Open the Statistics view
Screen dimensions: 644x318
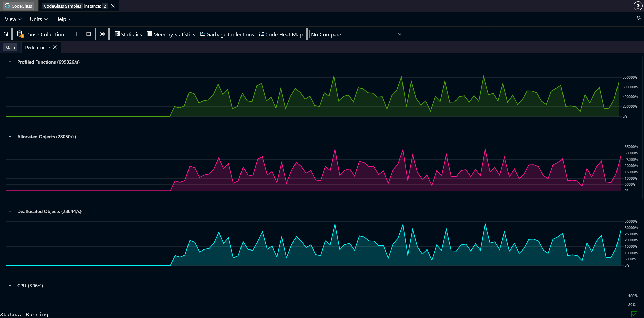[x=128, y=34]
